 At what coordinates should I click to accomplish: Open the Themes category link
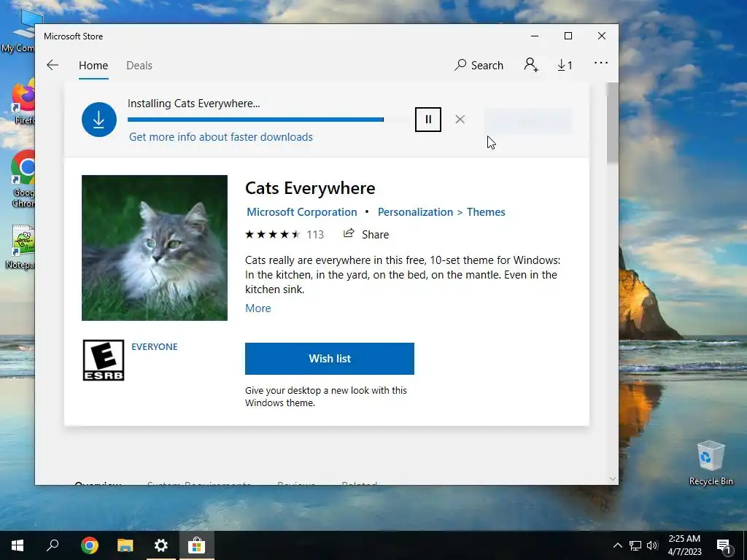tap(486, 212)
